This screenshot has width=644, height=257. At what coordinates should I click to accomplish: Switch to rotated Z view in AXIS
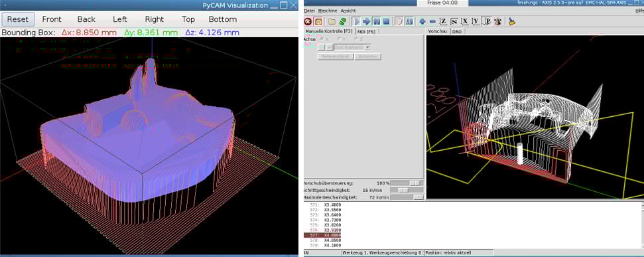[454, 21]
